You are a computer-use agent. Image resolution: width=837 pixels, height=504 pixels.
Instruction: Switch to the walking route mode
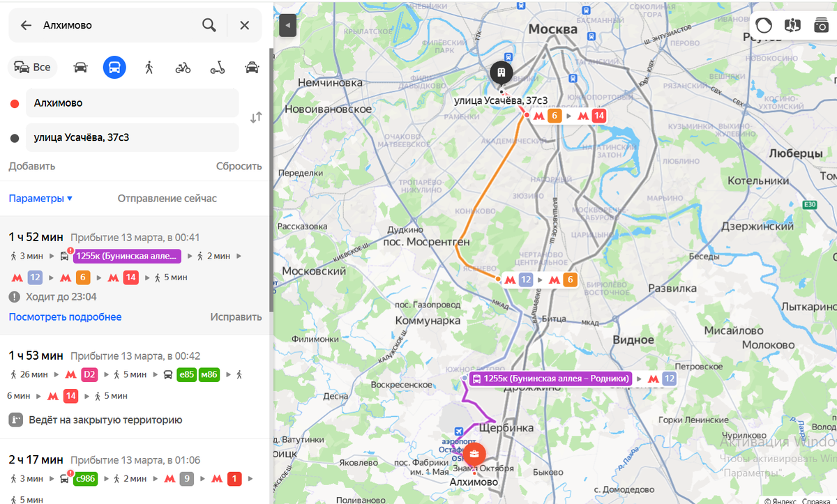click(x=149, y=68)
